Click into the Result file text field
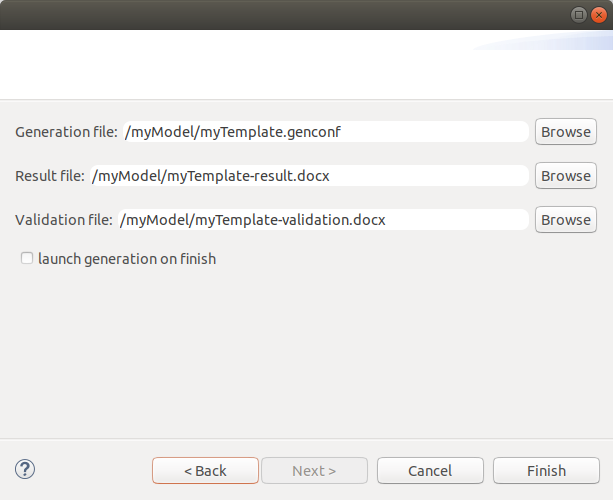This screenshot has width=613, height=500. click(x=308, y=176)
